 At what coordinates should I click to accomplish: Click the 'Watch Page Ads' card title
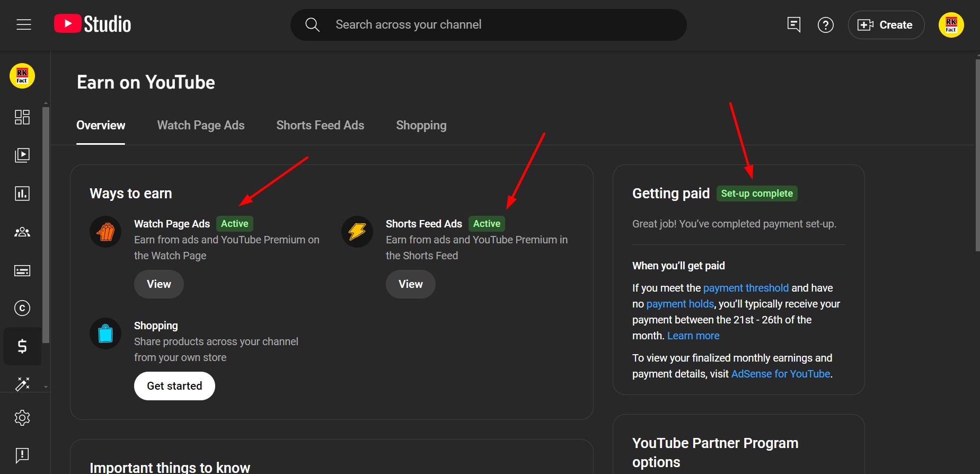tap(172, 224)
